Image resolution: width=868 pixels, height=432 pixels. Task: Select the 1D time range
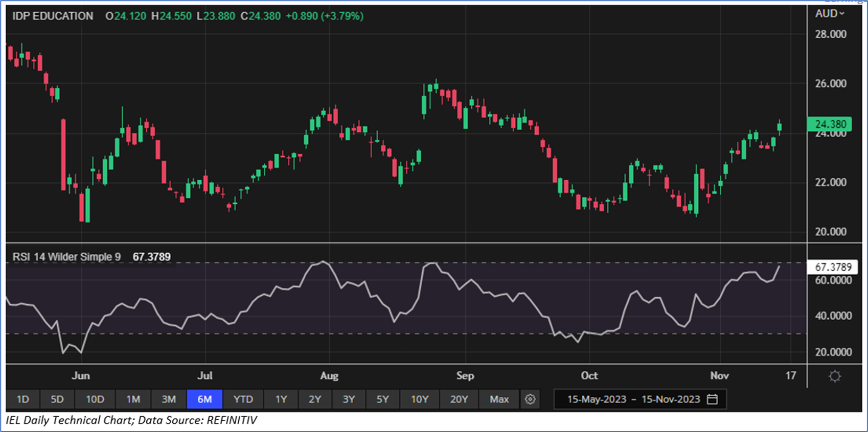click(x=23, y=399)
